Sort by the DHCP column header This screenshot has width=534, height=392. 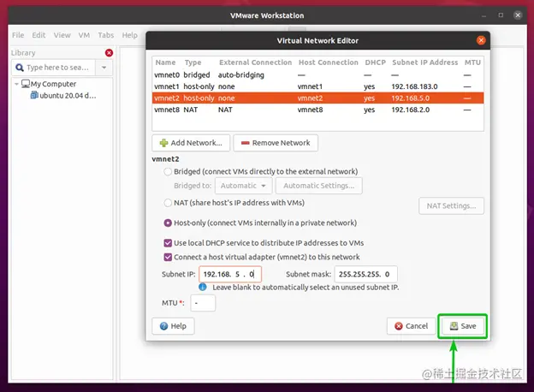click(376, 62)
